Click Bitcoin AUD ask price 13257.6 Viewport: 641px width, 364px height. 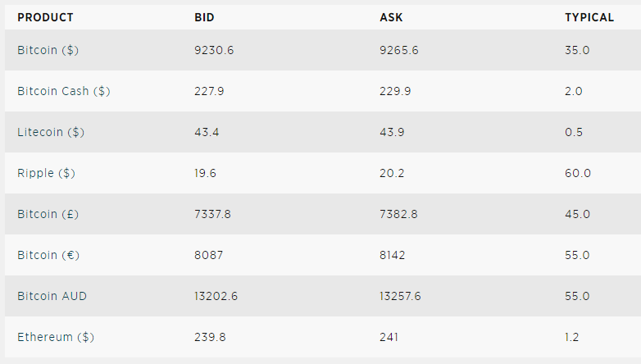(400, 296)
